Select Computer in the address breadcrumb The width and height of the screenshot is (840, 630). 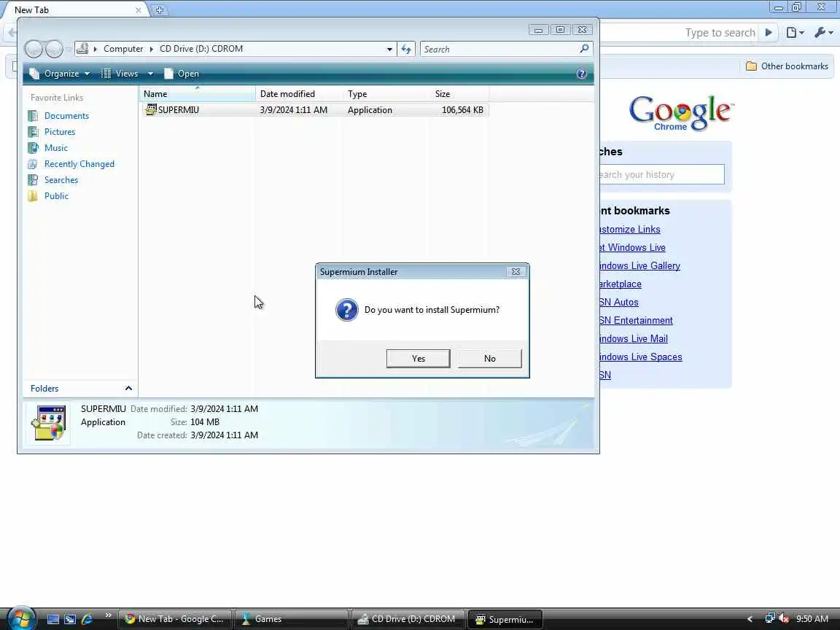click(123, 49)
